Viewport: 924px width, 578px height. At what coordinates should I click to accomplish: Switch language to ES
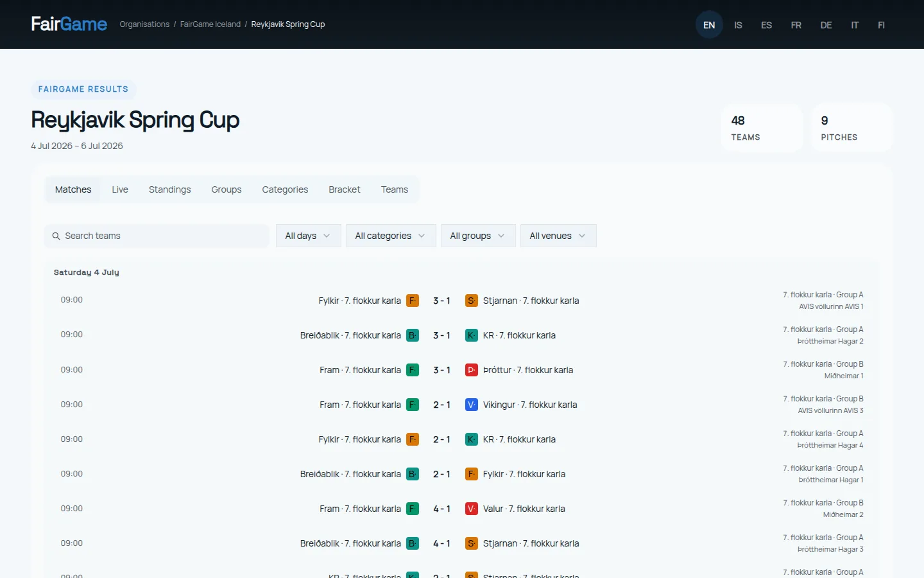point(766,25)
